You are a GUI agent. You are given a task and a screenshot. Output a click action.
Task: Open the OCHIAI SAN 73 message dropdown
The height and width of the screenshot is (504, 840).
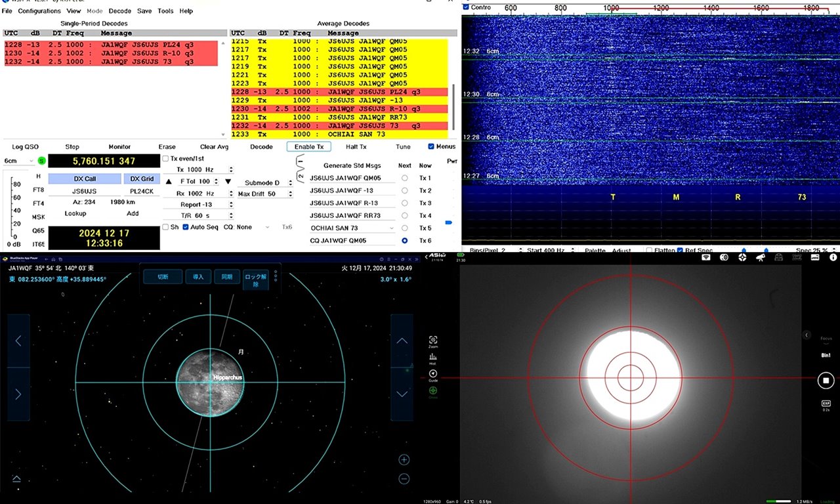[353, 228]
